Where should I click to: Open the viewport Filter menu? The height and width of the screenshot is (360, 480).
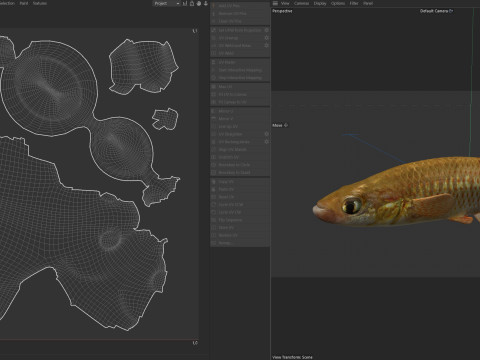(x=354, y=3)
